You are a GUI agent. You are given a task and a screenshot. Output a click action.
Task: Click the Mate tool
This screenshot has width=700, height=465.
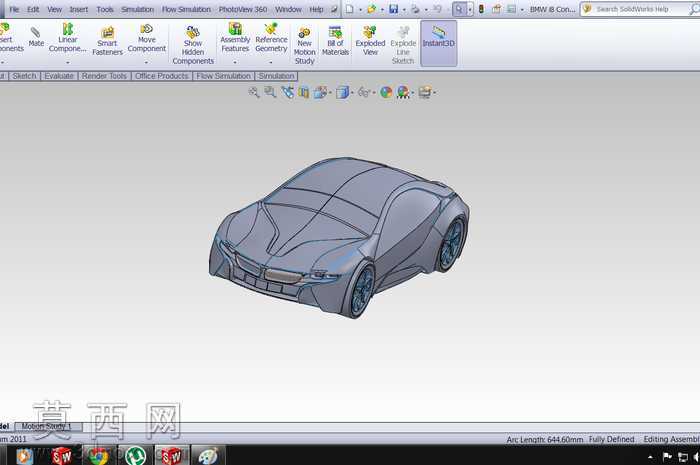[x=36, y=37]
